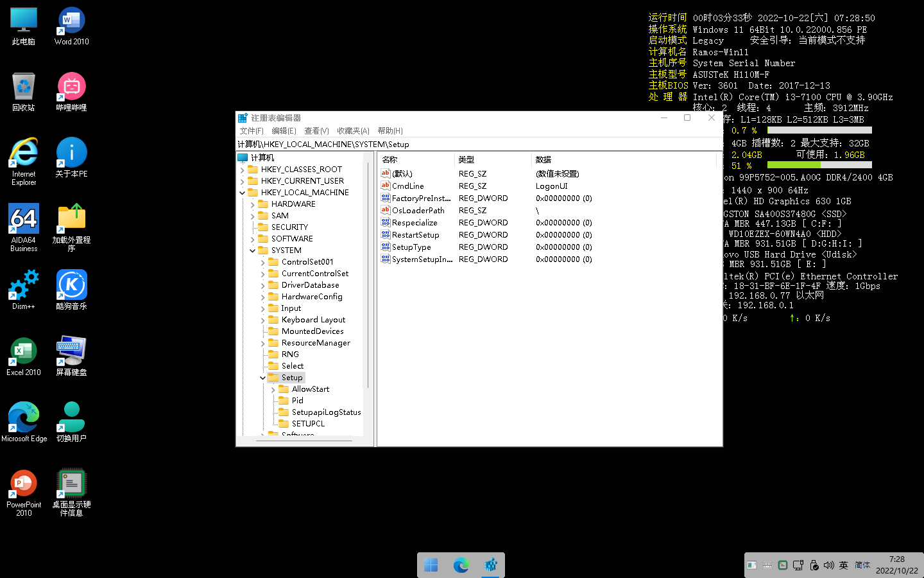
Task: Collapse the SYSTEM key arrow
Action: tap(252, 250)
